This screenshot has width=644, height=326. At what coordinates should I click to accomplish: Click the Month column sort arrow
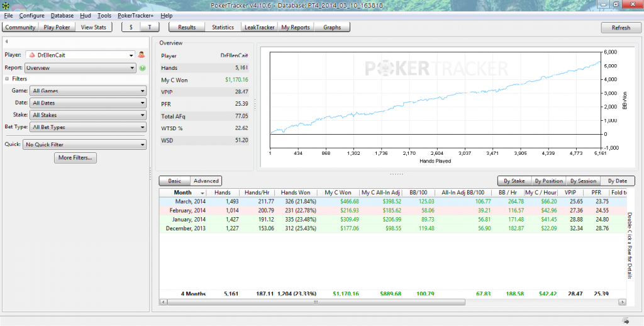pos(203,193)
